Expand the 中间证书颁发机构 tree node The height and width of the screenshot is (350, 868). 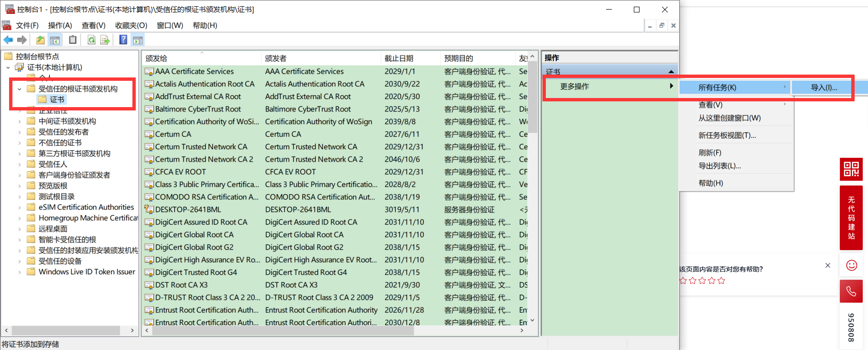(x=20, y=121)
